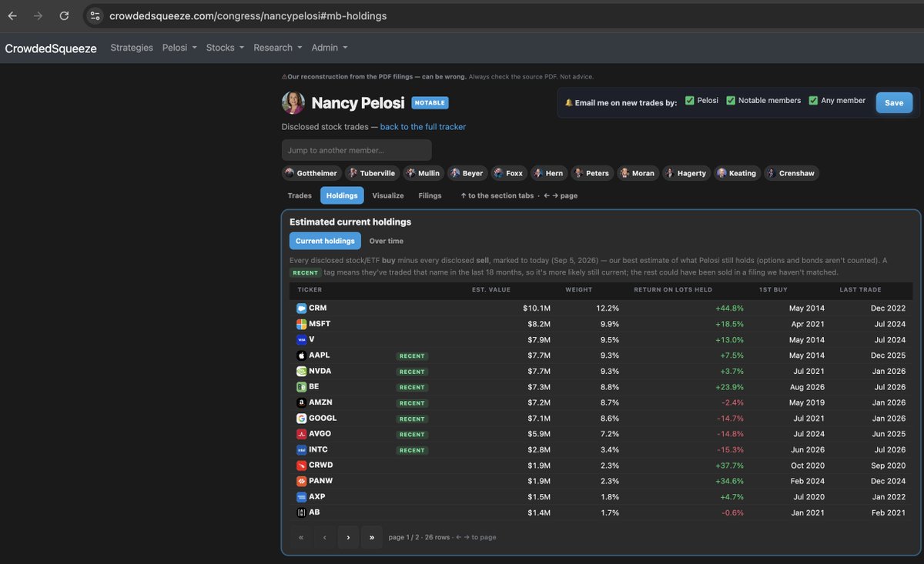The height and width of the screenshot is (564, 924).
Task: Select the INTC Intel logo icon
Action: (301, 449)
